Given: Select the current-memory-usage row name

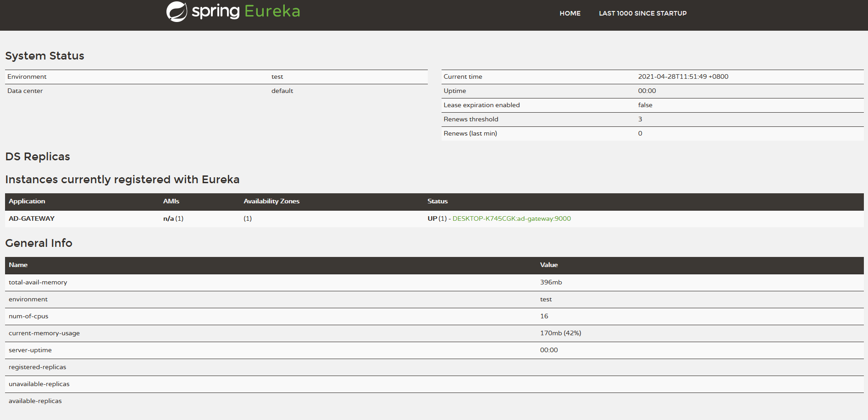Looking at the screenshot, I should click(x=44, y=333).
